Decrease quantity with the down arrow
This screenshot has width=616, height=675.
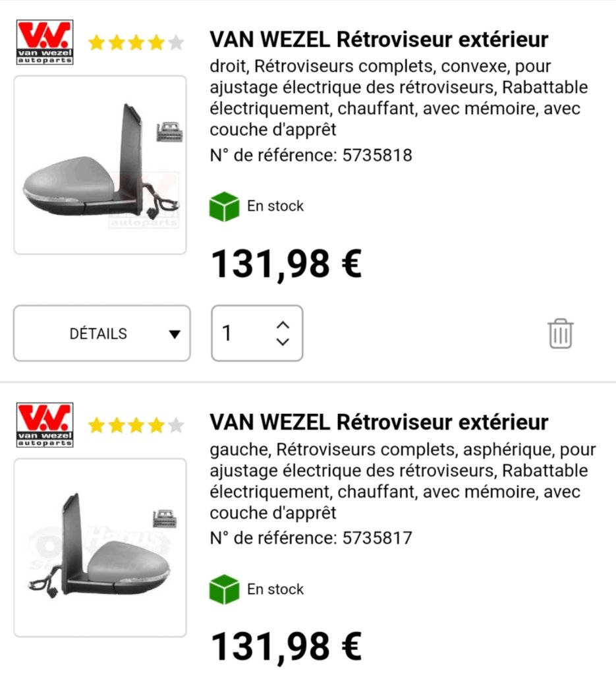(x=283, y=342)
